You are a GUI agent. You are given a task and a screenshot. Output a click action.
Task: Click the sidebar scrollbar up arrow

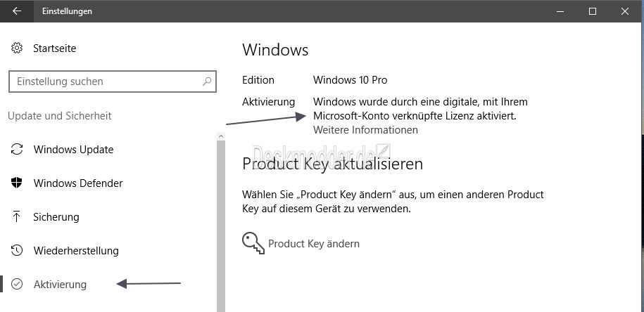click(221, 136)
